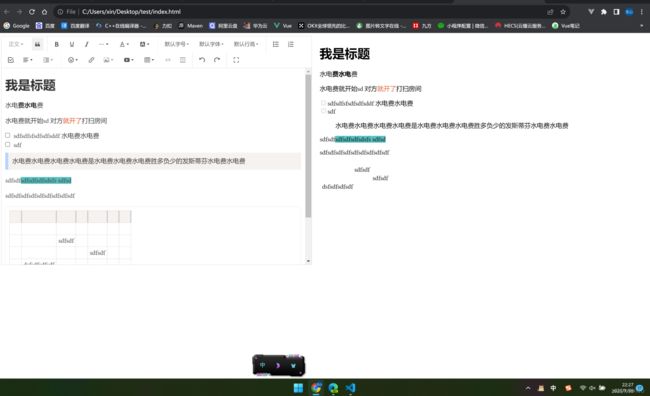Click red text 就开了 in editor

(x=72, y=121)
